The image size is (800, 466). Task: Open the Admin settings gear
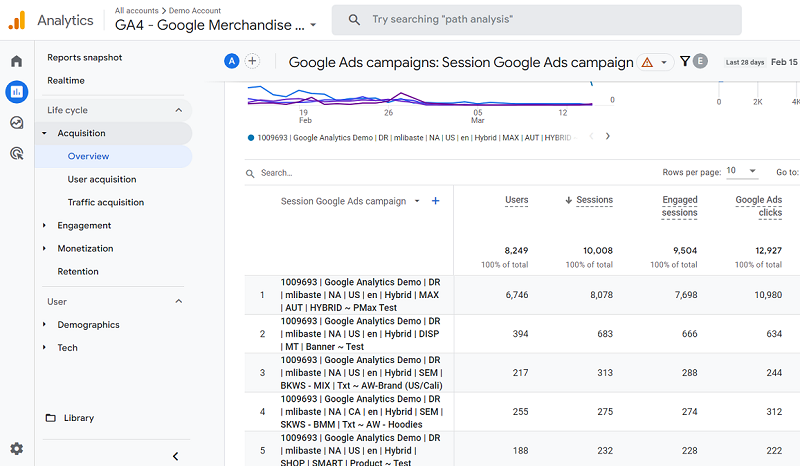coord(16,449)
